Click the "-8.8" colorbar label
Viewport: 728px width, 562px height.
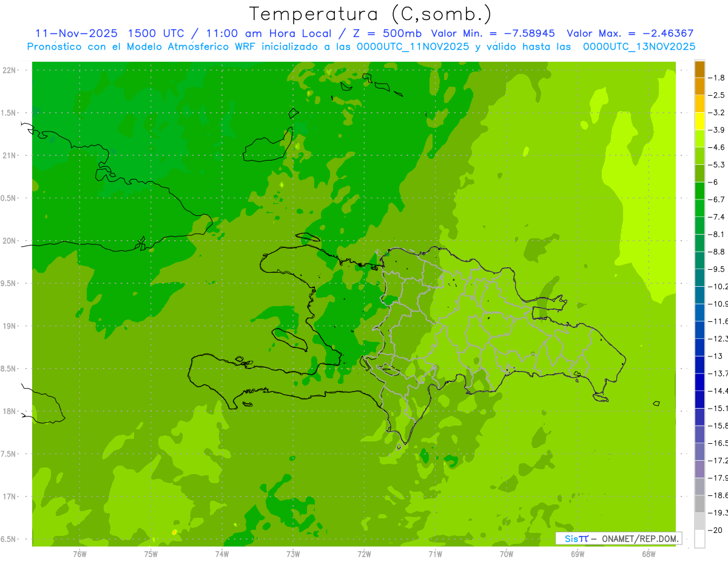point(718,252)
